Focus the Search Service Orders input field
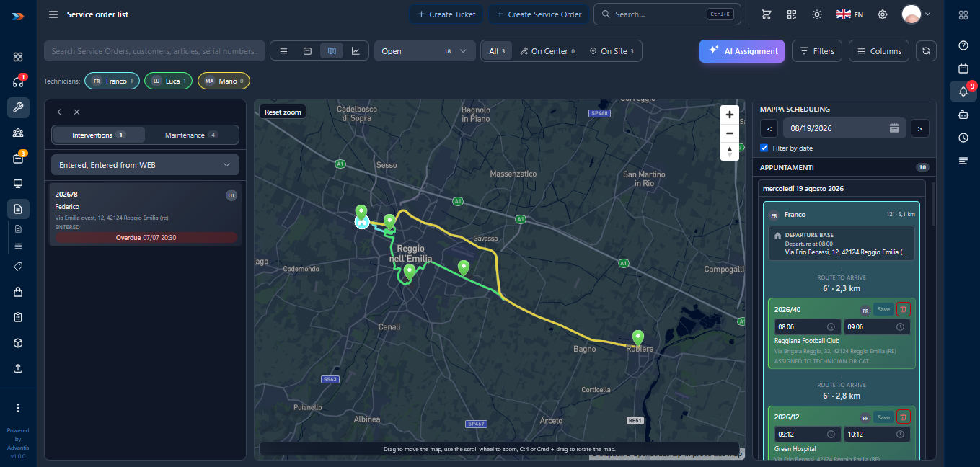Image resolution: width=980 pixels, height=467 pixels. coord(154,51)
